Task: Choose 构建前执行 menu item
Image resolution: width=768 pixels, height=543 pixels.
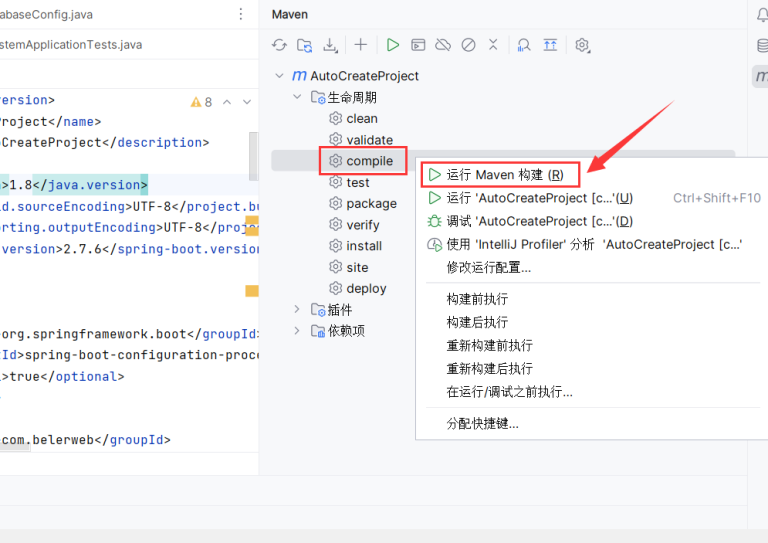Action: [593, 299]
